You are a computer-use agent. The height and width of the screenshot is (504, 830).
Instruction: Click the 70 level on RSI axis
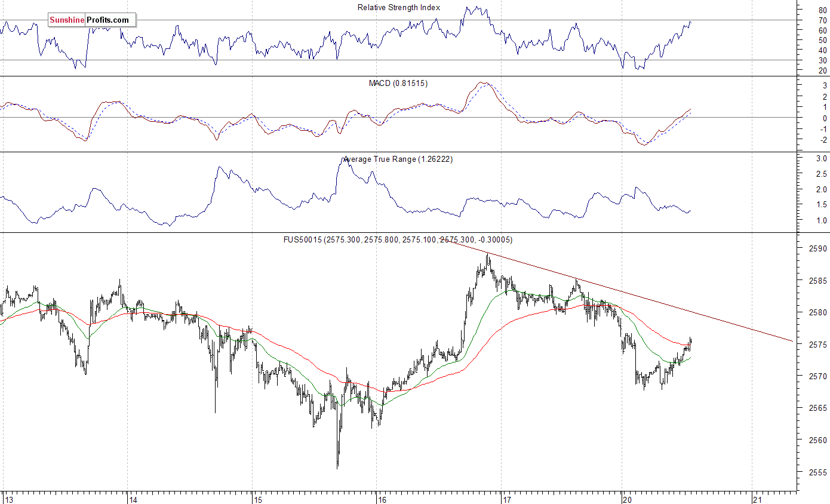[822, 20]
